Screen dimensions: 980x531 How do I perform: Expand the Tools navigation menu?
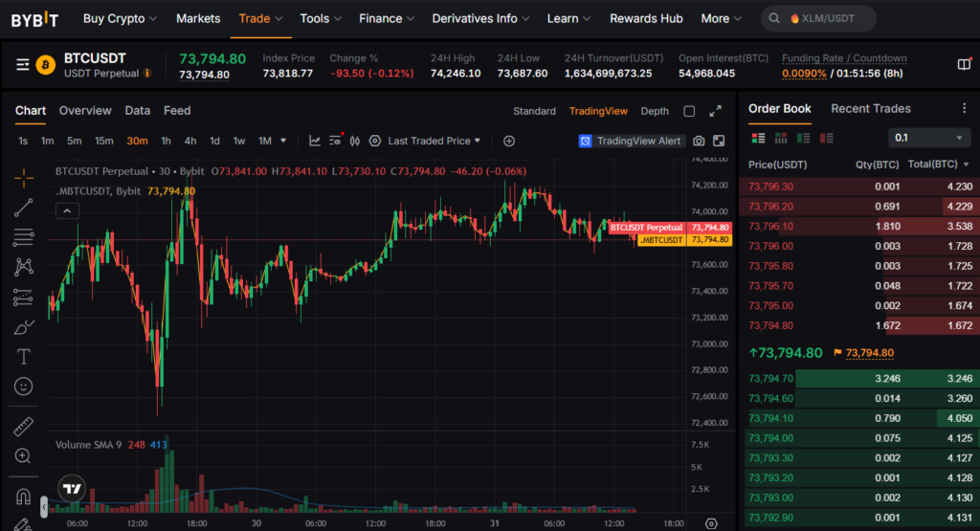321,19
